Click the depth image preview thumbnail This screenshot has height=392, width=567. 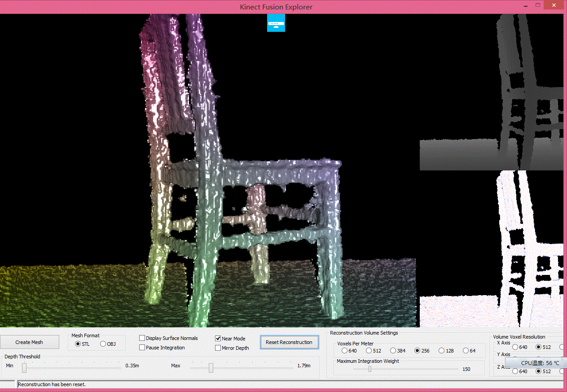(491, 92)
